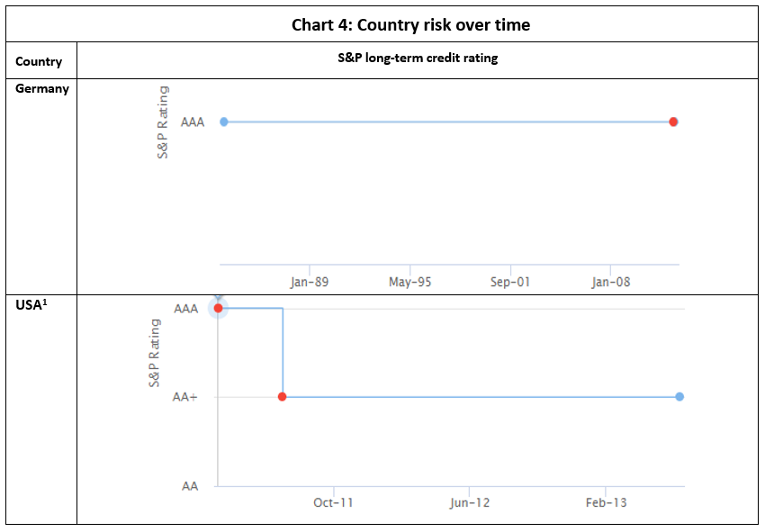
Task: Click the Chart 4 country risk title
Action: point(410,25)
